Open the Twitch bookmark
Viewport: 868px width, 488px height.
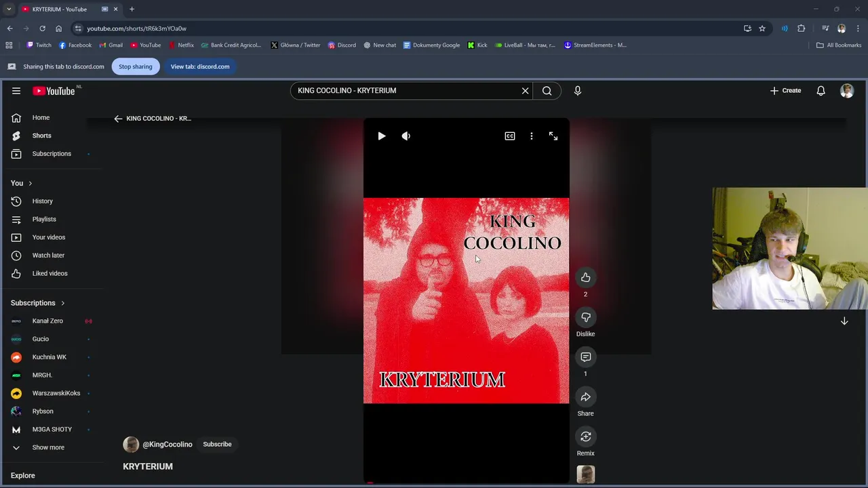point(39,45)
